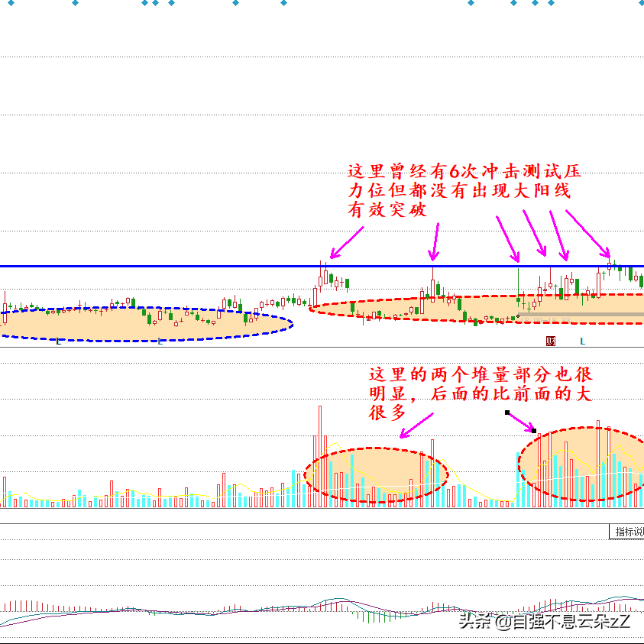Click the red annotation about 6次冲击测试压力位
Viewport: 644px width, 644px height.
point(458,191)
